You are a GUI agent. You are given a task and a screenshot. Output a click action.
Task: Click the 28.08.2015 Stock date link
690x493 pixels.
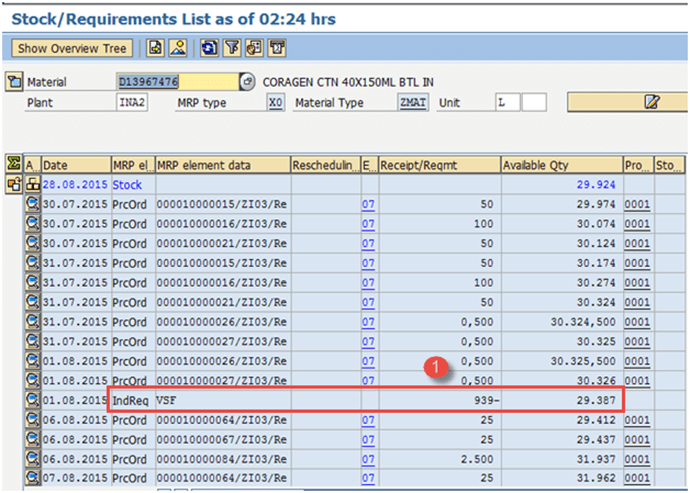pos(74,184)
